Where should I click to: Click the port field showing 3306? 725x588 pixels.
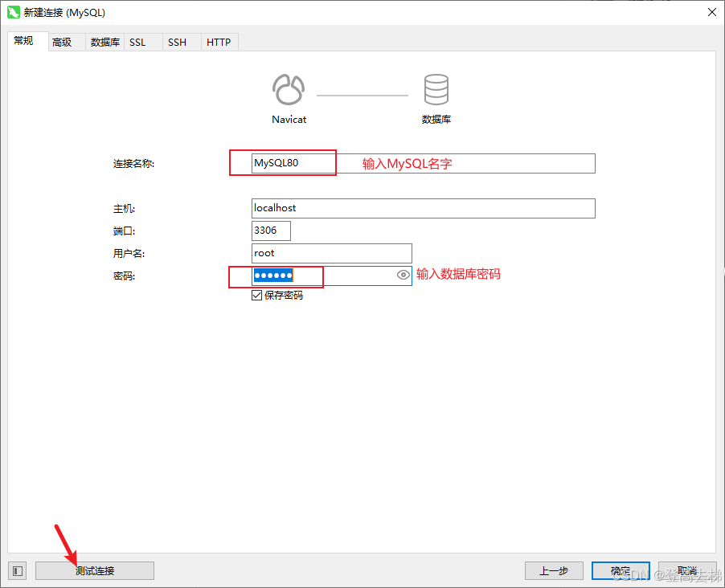click(x=271, y=231)
